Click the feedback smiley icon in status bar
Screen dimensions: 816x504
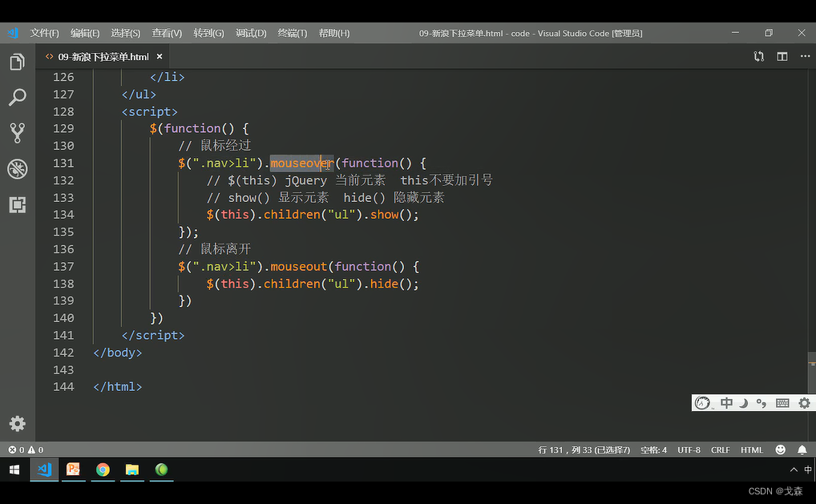[x=780, y=450]
